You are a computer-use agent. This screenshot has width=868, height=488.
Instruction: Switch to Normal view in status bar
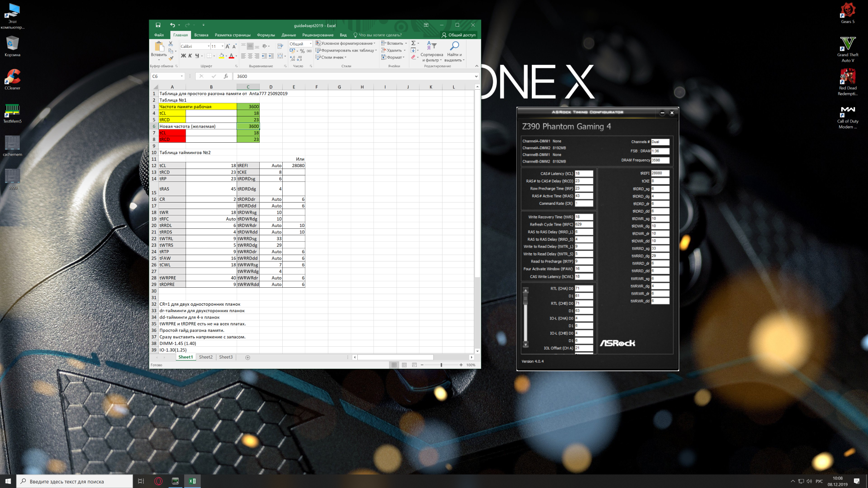pos(394,365)
